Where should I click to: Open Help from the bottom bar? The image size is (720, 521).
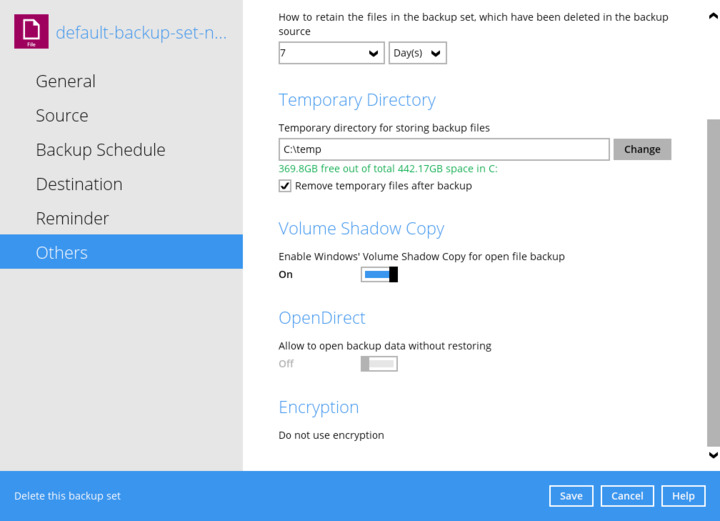pyautogui.click(x=683, y=496)
